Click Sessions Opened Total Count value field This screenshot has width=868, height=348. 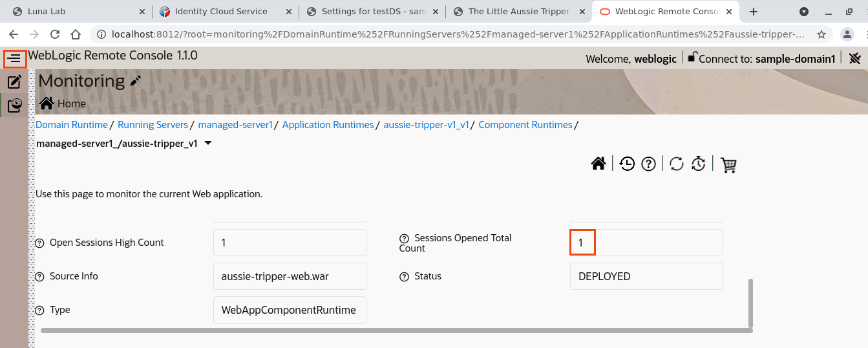[646, 243]
